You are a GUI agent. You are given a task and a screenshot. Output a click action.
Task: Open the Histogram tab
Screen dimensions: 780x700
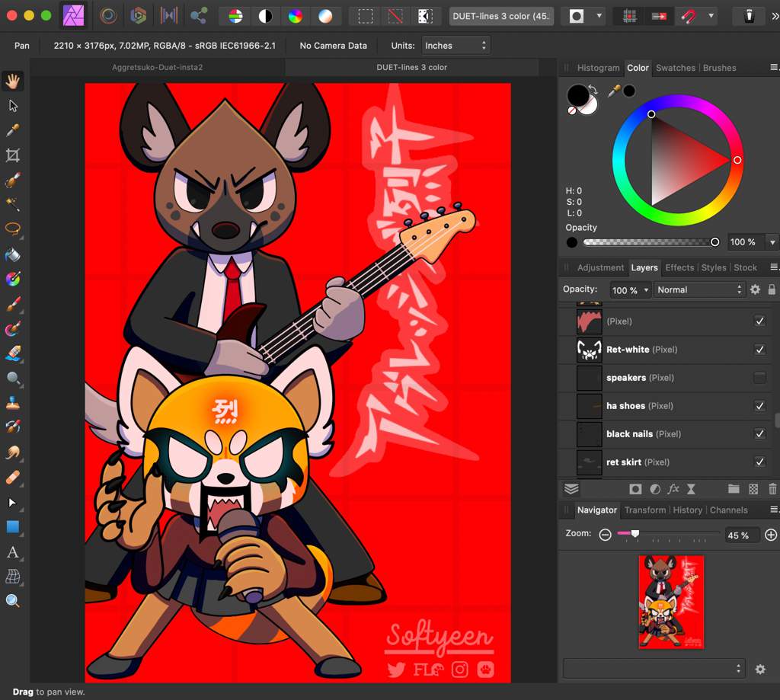[x=598, y=68]
